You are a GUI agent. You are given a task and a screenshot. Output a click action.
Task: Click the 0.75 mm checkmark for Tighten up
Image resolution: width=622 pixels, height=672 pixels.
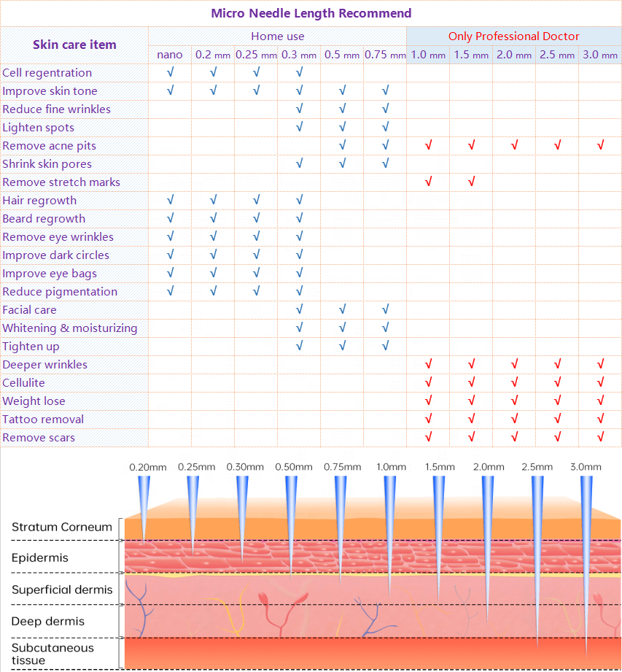[x=385, y=346]
